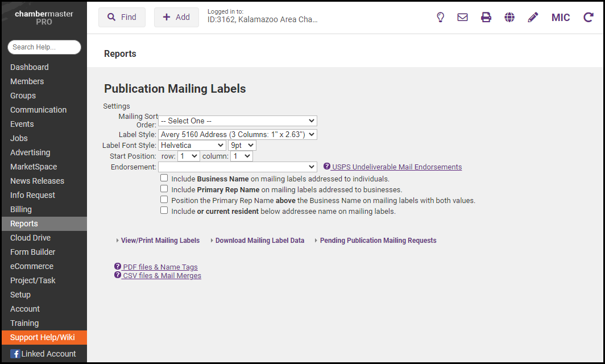Viewport: 605px width, 364px height.
Task: Go to Members in the sidebar
Action: click(27, 81)
